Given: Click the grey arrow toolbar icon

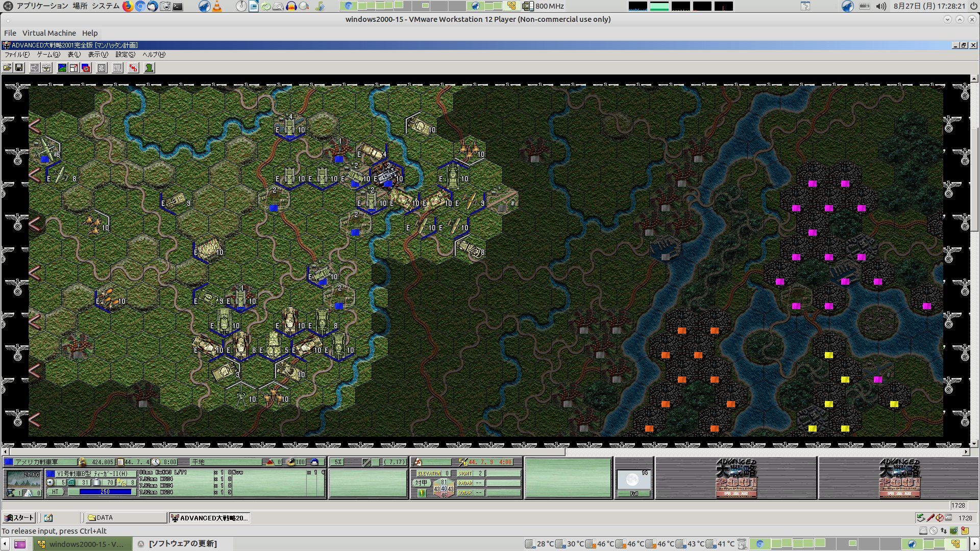Looking at the screenshot, I should [35, 68].
